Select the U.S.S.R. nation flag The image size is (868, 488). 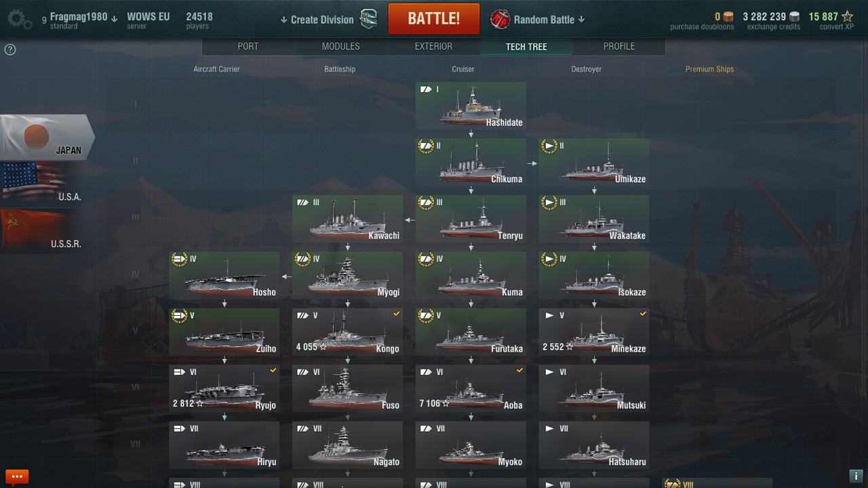click(x=42, y=230)
